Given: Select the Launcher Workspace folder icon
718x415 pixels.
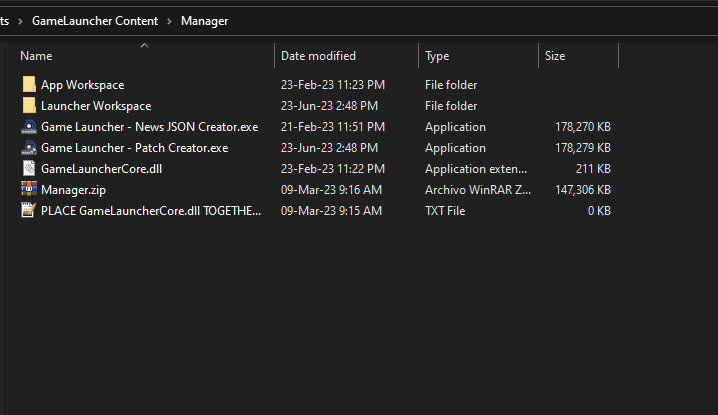Looking at the screenshot, I should click(x=29, y=106).
